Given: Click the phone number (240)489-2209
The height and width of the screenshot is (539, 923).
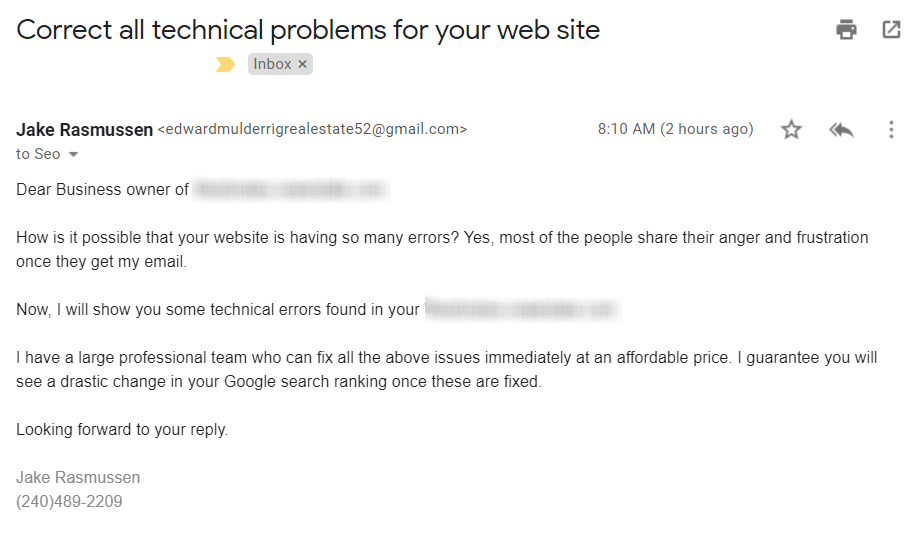Looking at the screenshot, I should (x=69, y=501).
